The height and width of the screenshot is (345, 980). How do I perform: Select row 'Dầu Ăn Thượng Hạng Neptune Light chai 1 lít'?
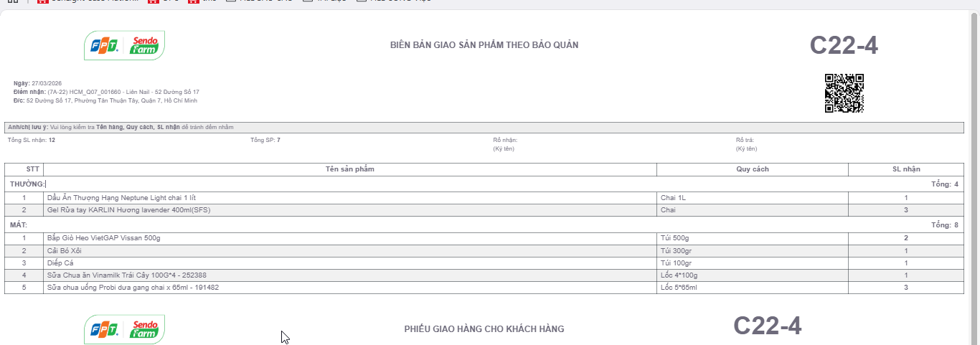click(x=484, y=198)
